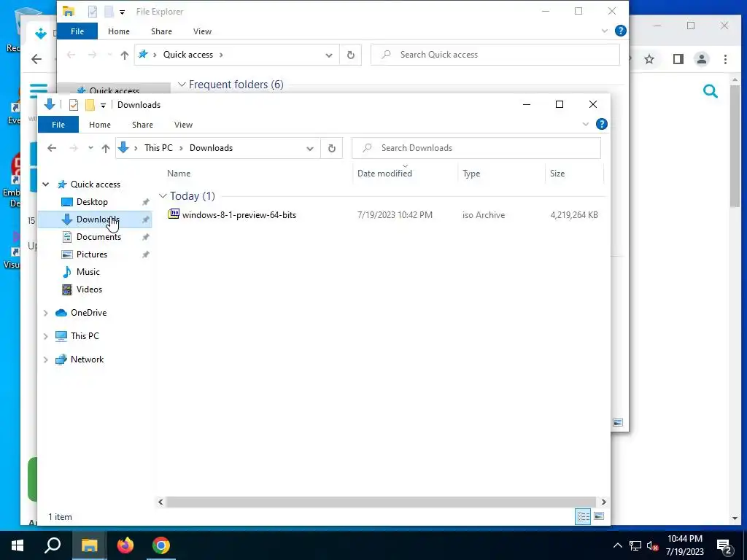Open File Explorer from the taskbar

point(89,545)
